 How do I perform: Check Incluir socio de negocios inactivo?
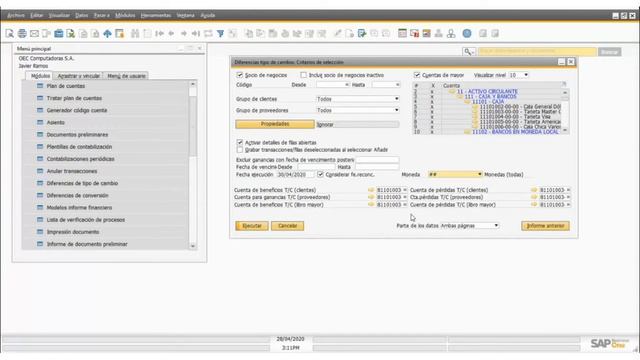tap(303, 75)
